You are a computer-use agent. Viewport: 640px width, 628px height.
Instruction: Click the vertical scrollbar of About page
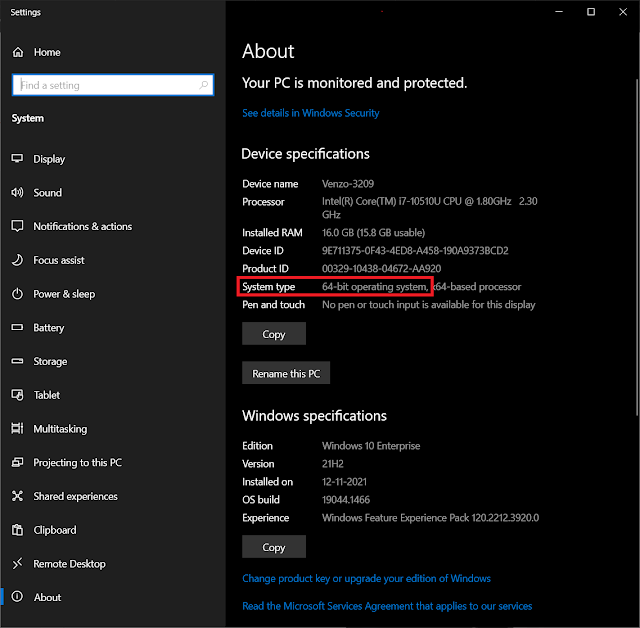pyautogui.click(x=637, y=247)
